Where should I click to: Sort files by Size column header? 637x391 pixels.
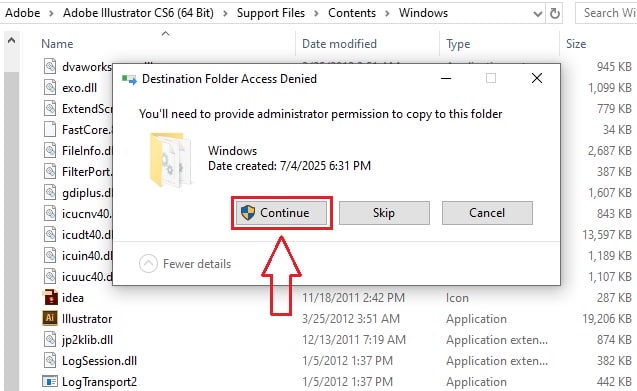(x=576, y=44)
